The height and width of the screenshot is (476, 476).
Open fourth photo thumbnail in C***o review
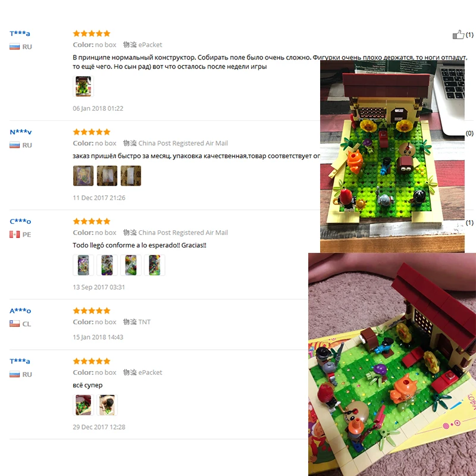155,265
